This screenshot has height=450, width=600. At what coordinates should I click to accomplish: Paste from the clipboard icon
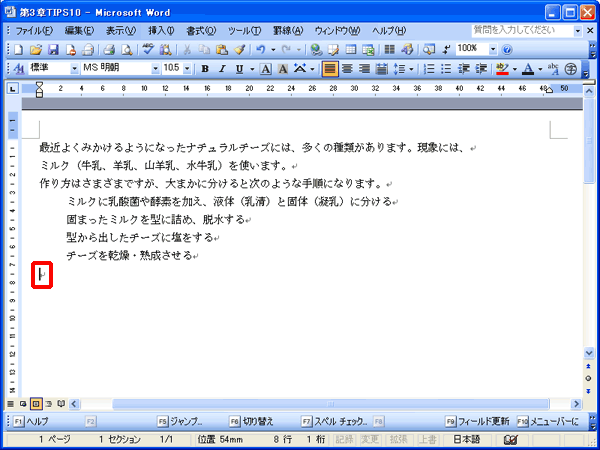[x=222, y=49]
